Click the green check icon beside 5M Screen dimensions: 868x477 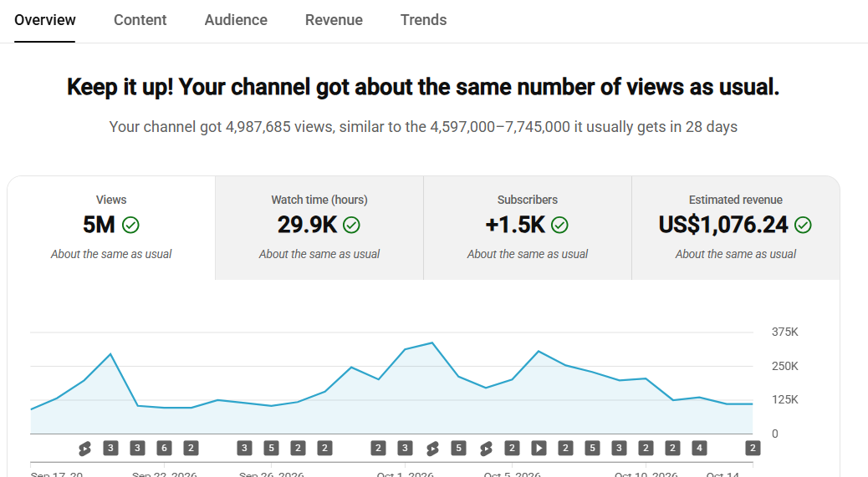pos(130,225)
